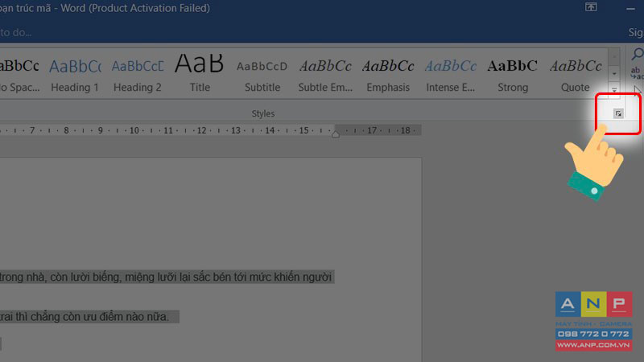Choose the Quote style

click(x=575, y=74)
